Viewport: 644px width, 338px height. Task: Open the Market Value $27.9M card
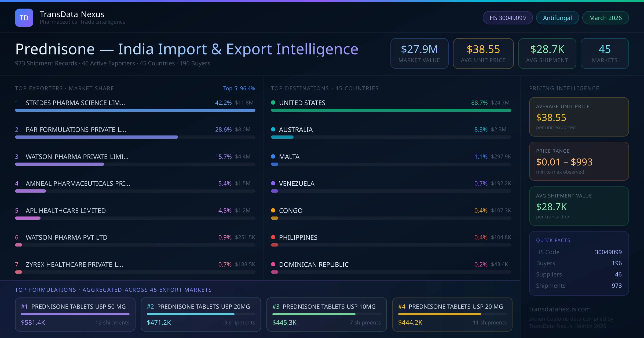tap(419, 53)
